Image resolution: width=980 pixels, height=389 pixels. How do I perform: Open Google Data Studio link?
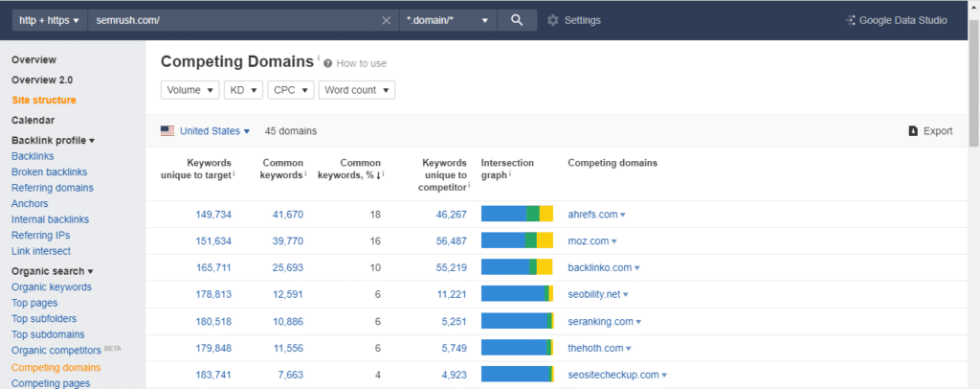coord(896,20)
